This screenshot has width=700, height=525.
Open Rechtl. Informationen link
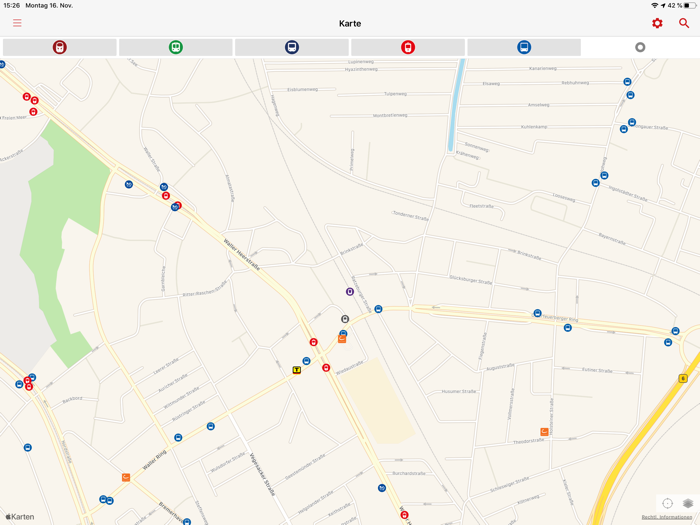pos(667,517)
